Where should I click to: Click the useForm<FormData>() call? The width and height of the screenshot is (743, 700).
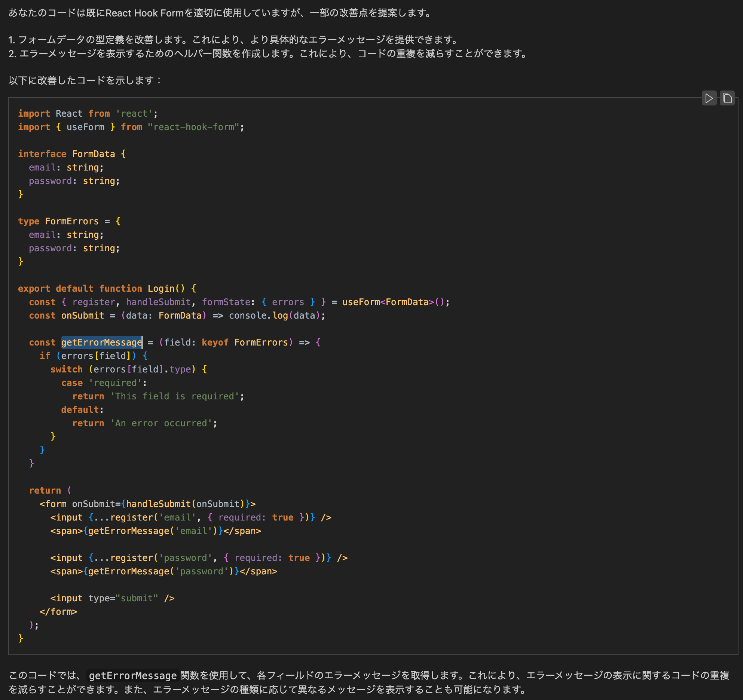point(395,302)
